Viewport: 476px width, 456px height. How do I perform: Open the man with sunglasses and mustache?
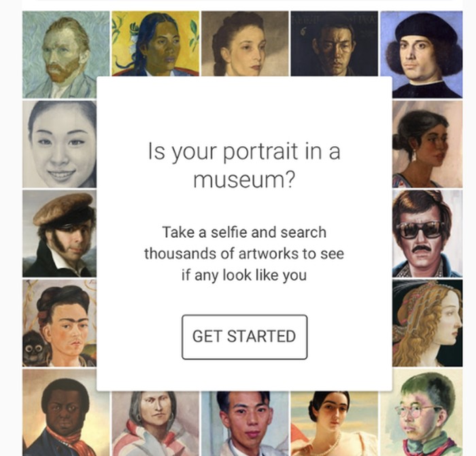[x=428, y=233]
